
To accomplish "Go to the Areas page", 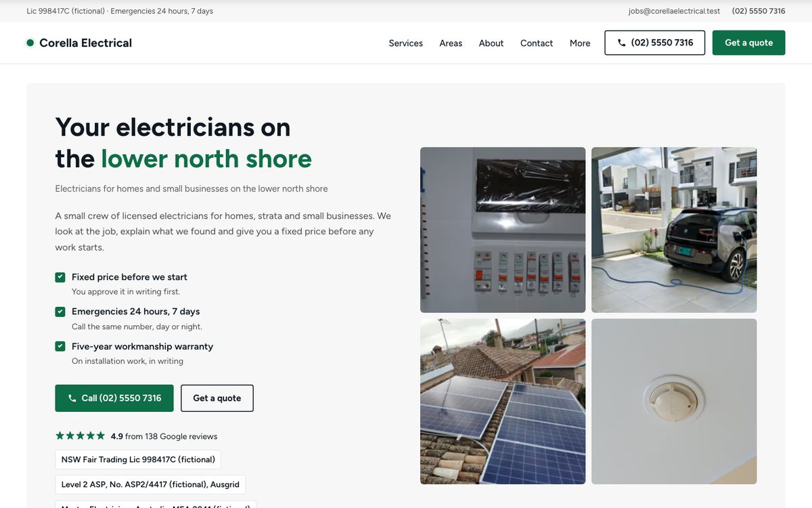I will point(451,43).
